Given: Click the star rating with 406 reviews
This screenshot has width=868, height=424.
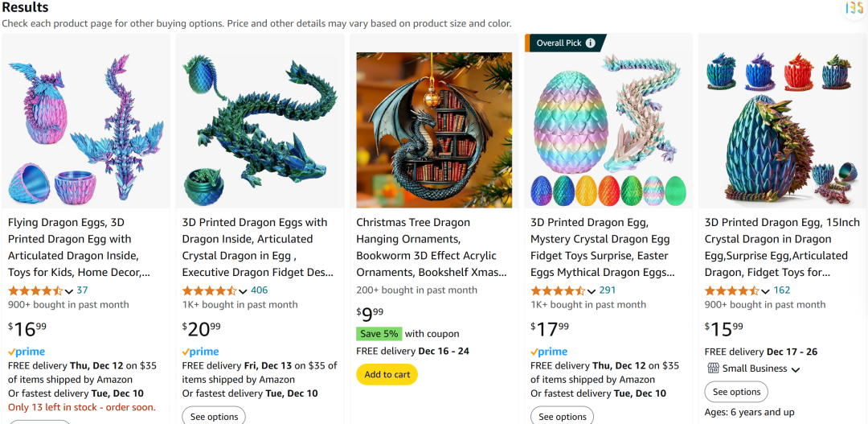Looking at the screenshot, I should coord(209,290).
